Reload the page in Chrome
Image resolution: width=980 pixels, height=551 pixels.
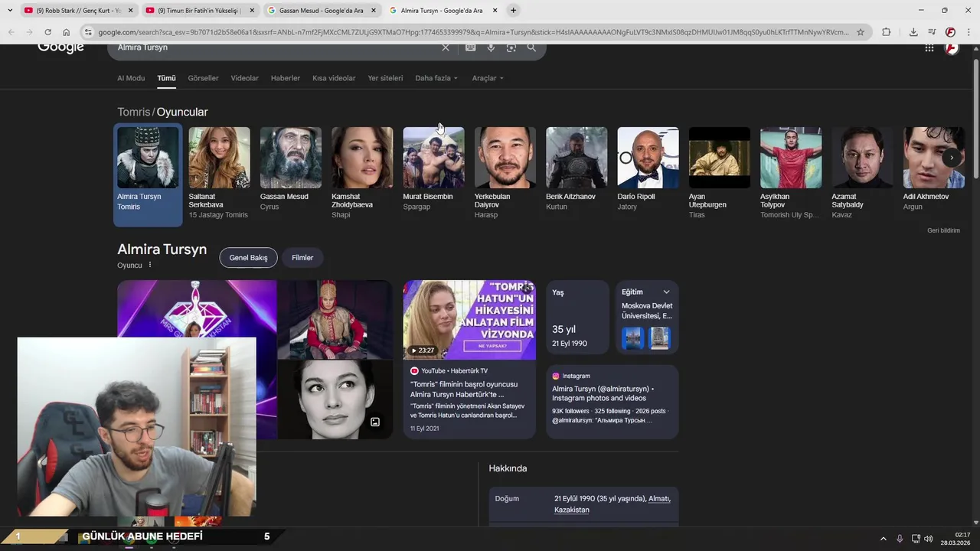[x=47, y=32]
